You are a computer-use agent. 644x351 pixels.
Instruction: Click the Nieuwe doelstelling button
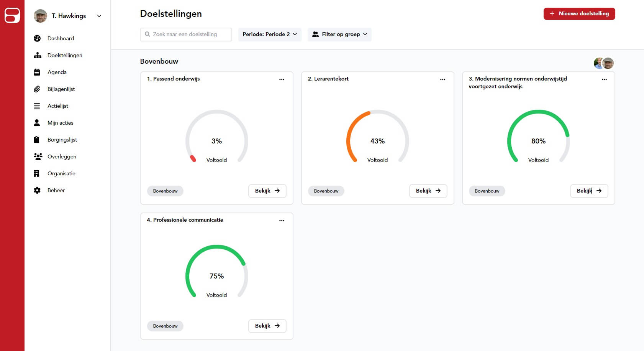click(x=579, y=14)
